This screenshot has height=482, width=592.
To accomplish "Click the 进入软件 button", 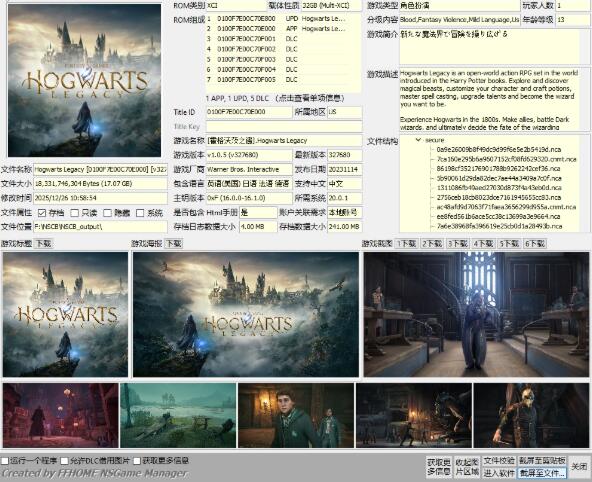I will tap(499, 473).
